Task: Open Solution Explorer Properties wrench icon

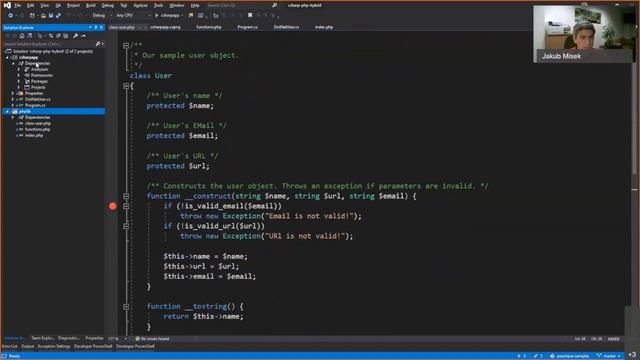Action: (76, 36)
